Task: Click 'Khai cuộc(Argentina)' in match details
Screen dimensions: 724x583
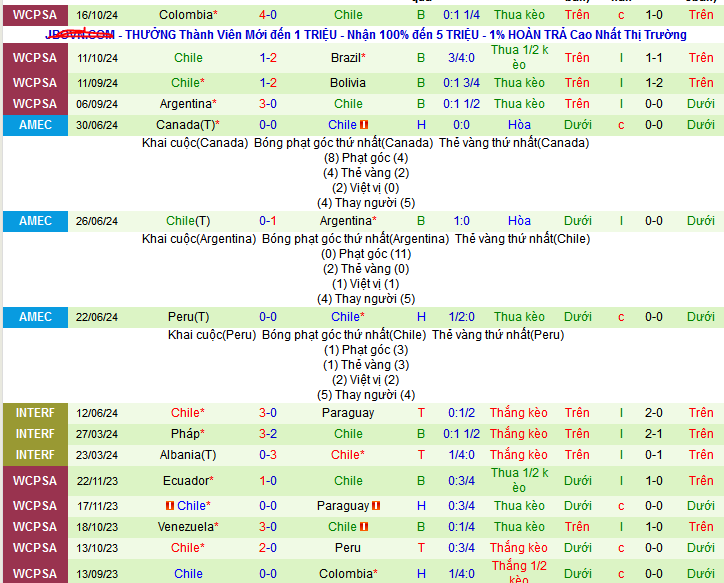Action: (x=198, y=239)
